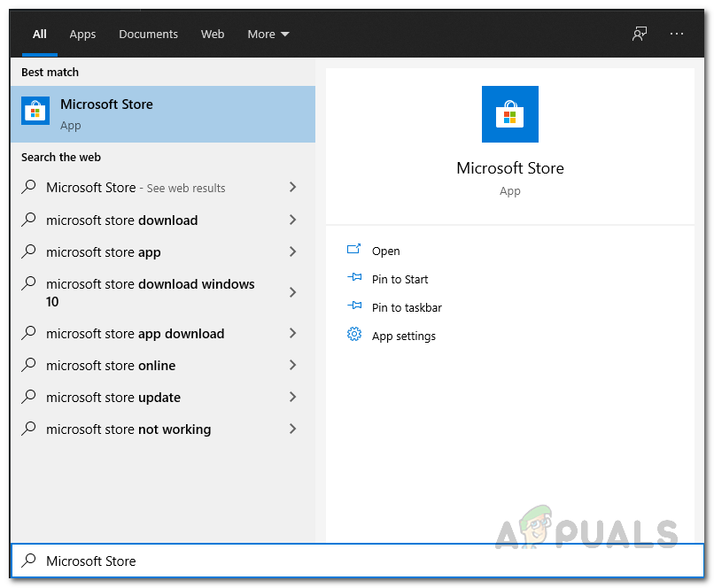
Task: Open the three-dot options menu
Action: (x=677, y=34)
